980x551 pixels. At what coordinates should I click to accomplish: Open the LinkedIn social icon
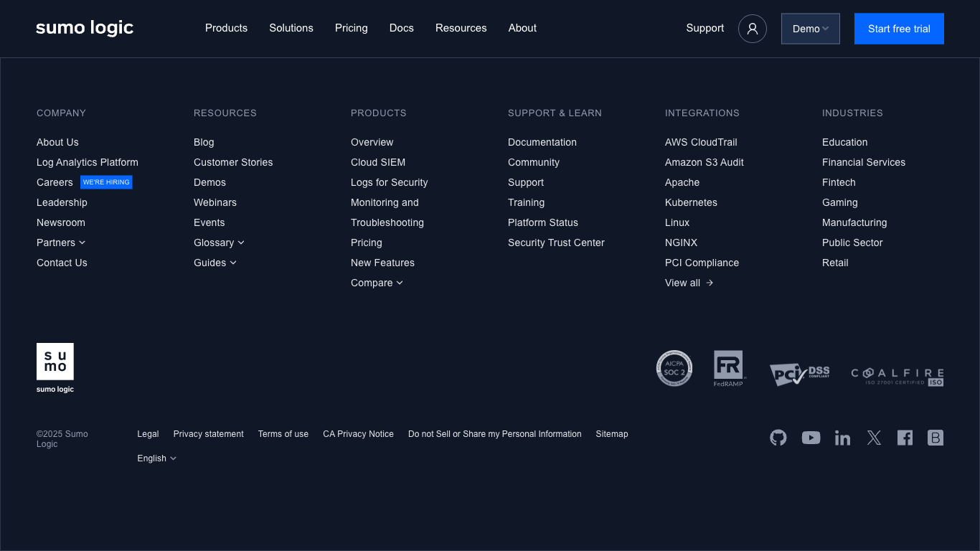pyautogui.click(x=843, y=438)
